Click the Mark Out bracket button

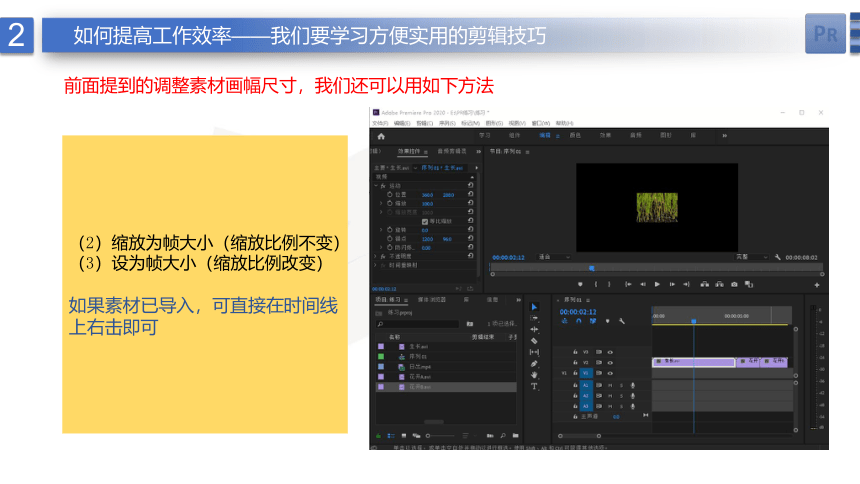pos(609,284)
